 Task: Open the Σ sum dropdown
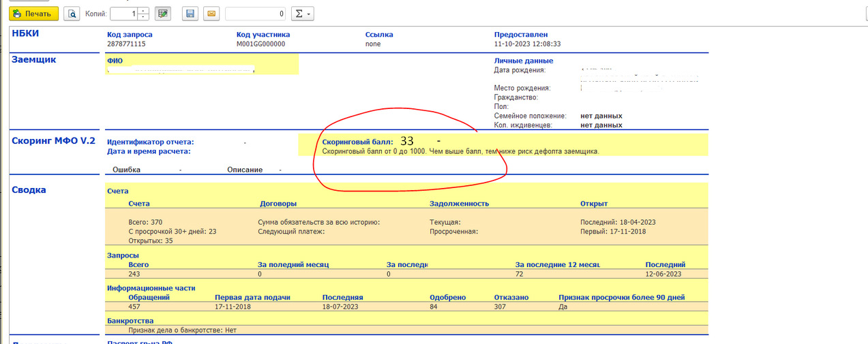(x=301, y=13)
